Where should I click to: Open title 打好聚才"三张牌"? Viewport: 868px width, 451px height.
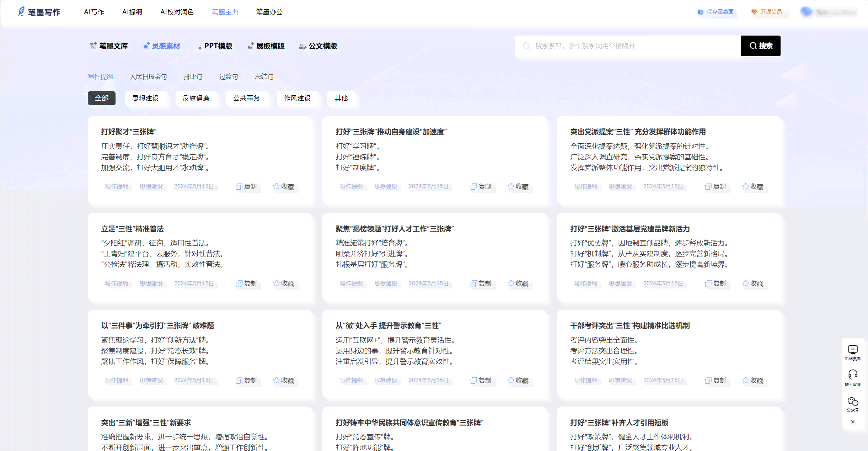129,132
